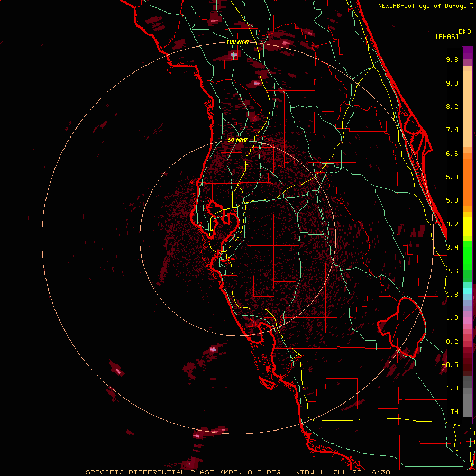
Task: Pick the yellow band of the color scale
Action: coord(467,226)
